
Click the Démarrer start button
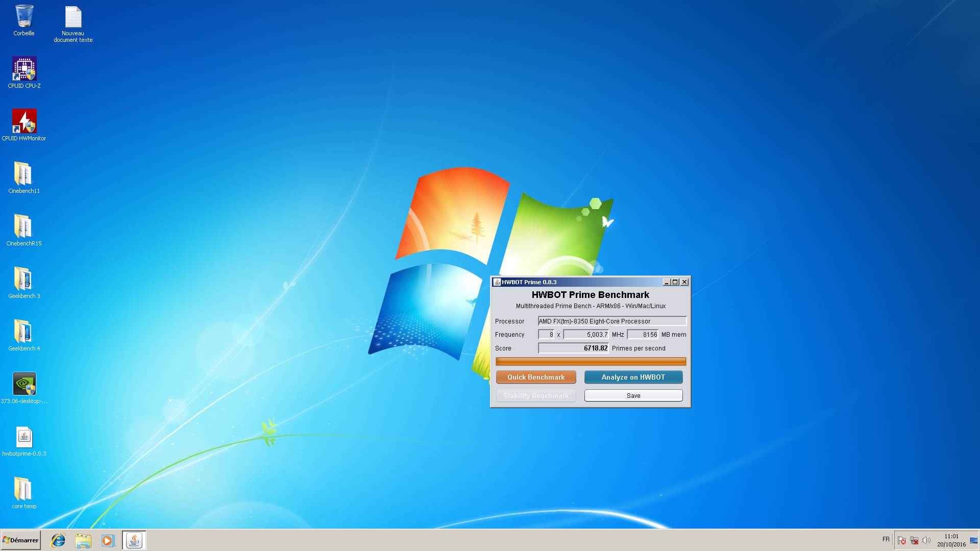tap(21, 540)
